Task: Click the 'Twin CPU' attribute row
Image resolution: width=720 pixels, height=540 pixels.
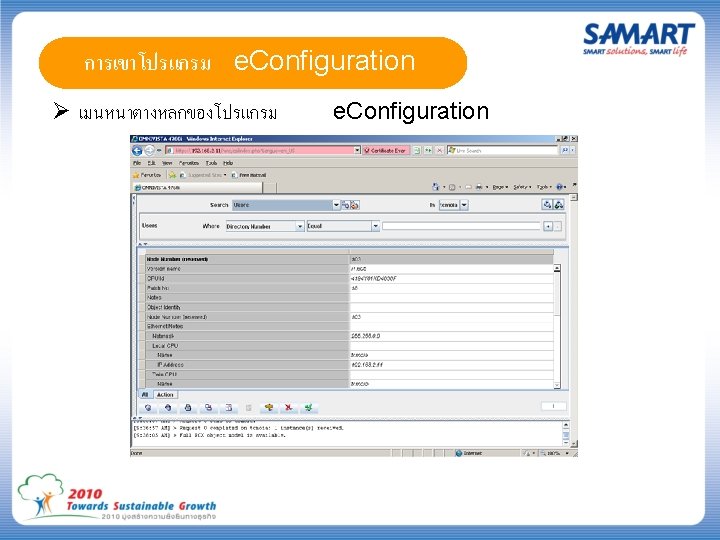Action: coord(349,374)
